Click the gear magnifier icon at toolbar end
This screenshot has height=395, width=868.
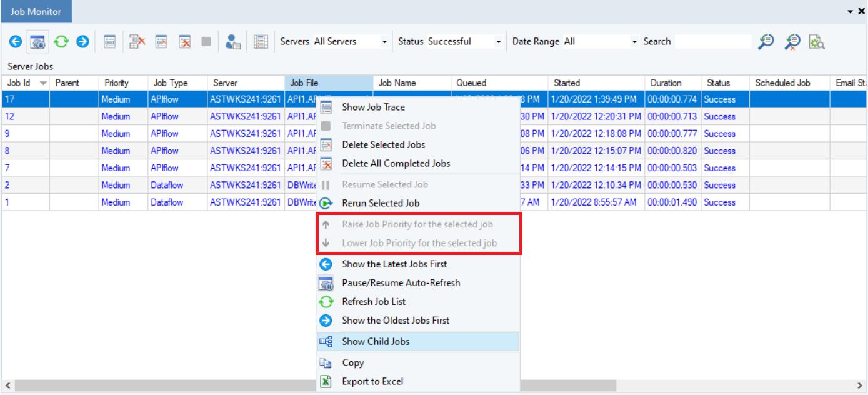point(817,42)
